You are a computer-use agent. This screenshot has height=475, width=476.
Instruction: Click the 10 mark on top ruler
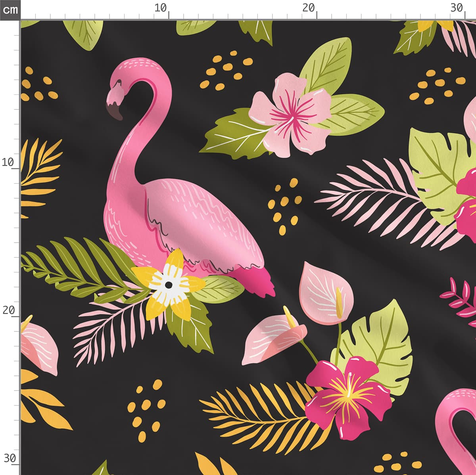pos(161,8)
